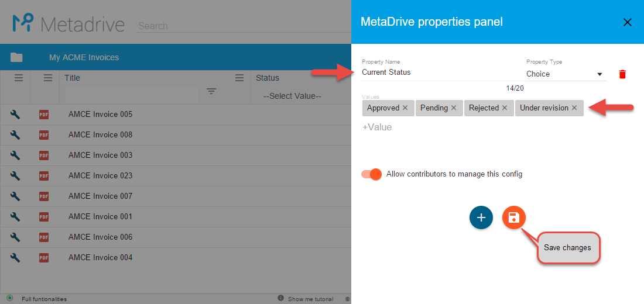Screen dimensions: 644x304
Task: Remove the Rejected value chip
Action: pyautogui.click(x=504, y=108)
